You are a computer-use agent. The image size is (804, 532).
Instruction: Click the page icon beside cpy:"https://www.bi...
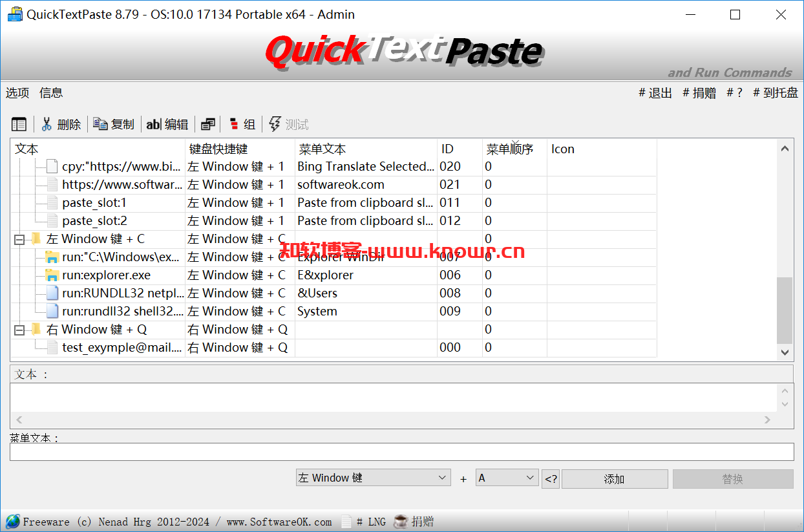click(52, 166)
